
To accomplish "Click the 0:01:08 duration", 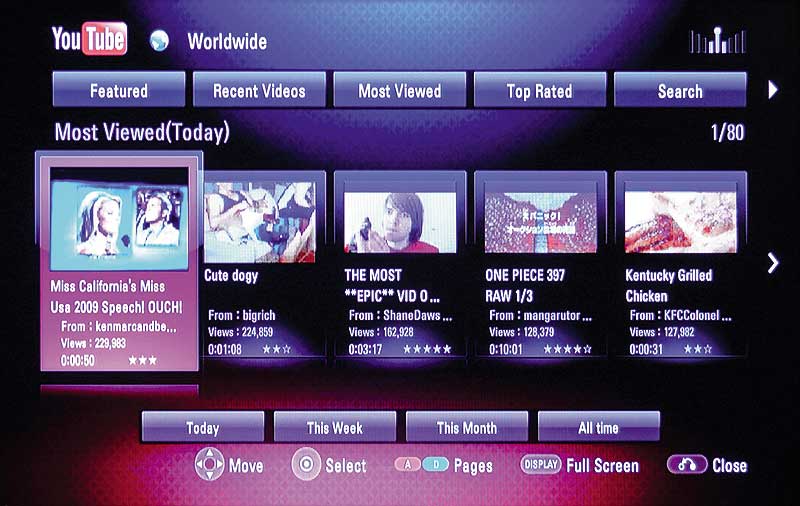I will pyautogui.click(x=225, y=349).
